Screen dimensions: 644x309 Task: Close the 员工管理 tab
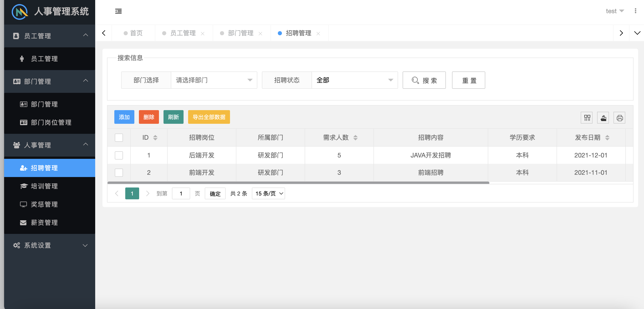pyautogui.click(x=202, y=33)
